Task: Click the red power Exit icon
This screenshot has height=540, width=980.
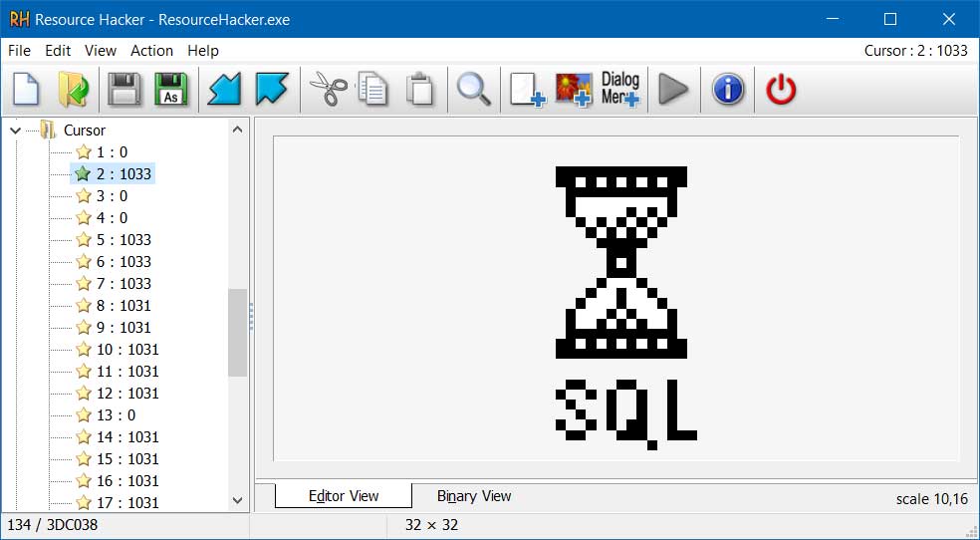Action: pyautogui.click(x=781, y=90)
